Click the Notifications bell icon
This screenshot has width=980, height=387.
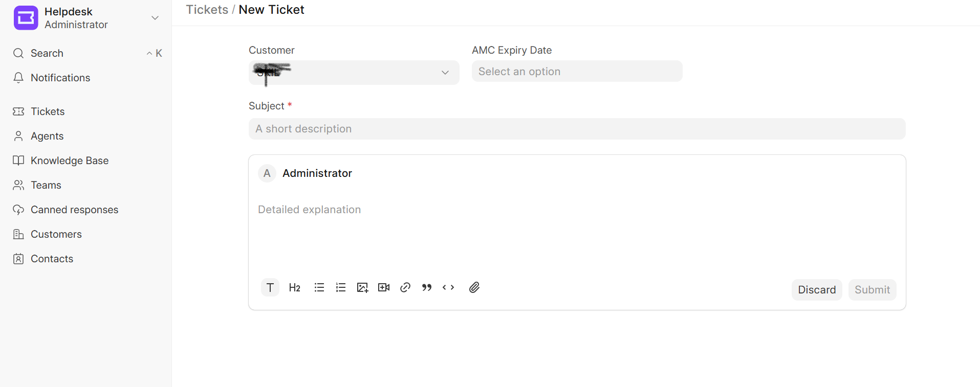(x=18, y=78)
